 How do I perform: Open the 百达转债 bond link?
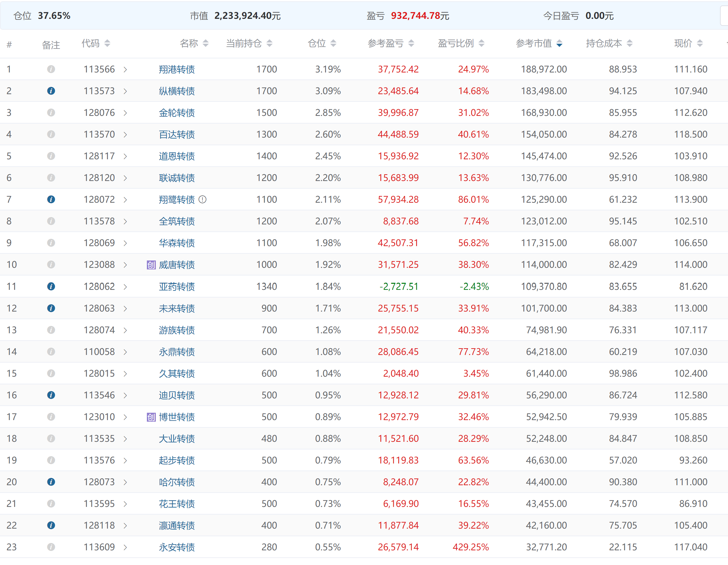[x=177, y=134]
